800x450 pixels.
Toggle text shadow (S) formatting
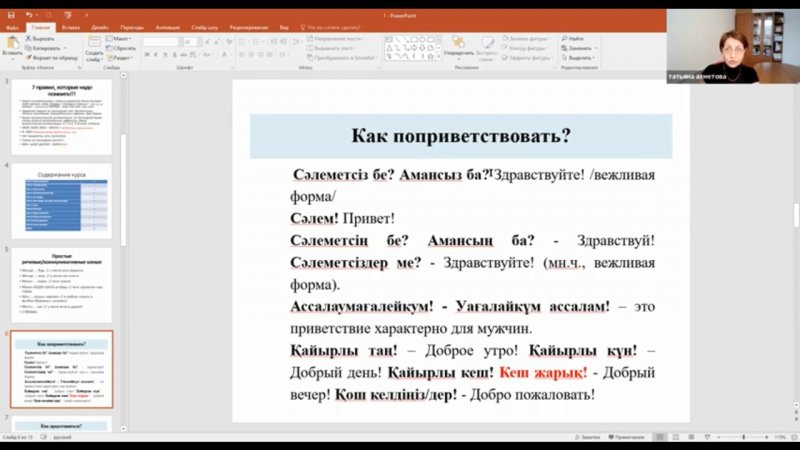coord(174,55)
